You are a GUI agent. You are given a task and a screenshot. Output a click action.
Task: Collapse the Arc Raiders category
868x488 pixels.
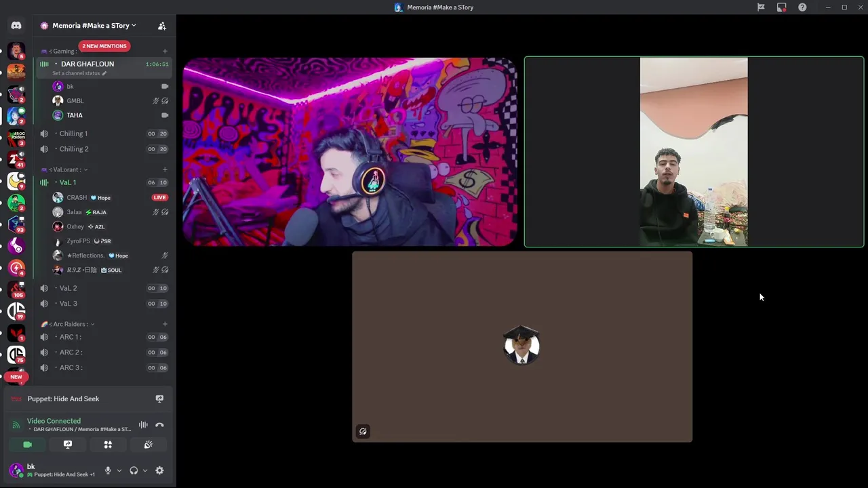tap(68, 324)
